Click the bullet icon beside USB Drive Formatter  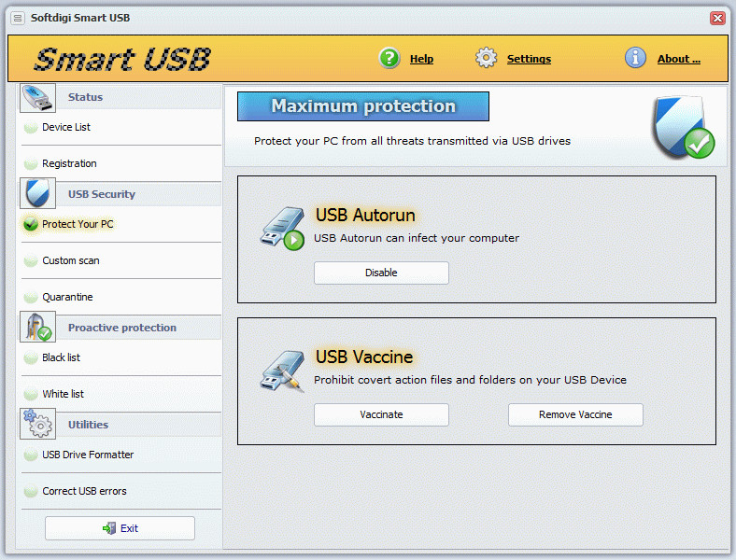point(31,455)
